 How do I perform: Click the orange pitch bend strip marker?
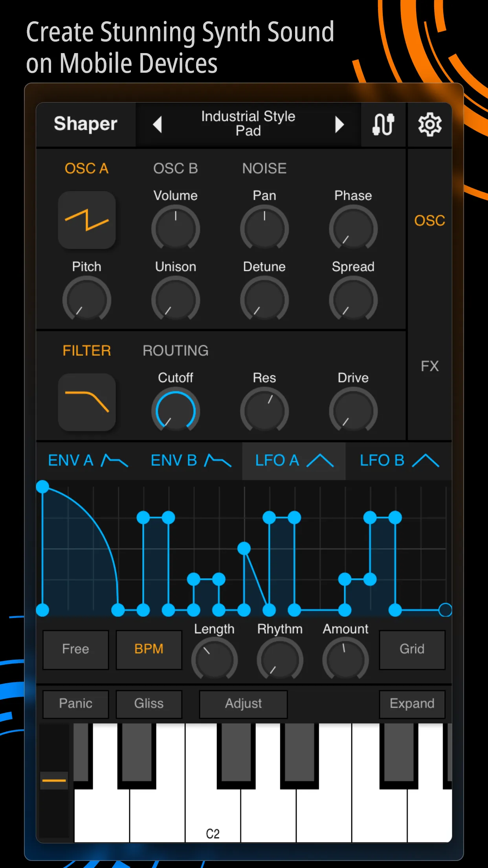[x=54, y=780]
